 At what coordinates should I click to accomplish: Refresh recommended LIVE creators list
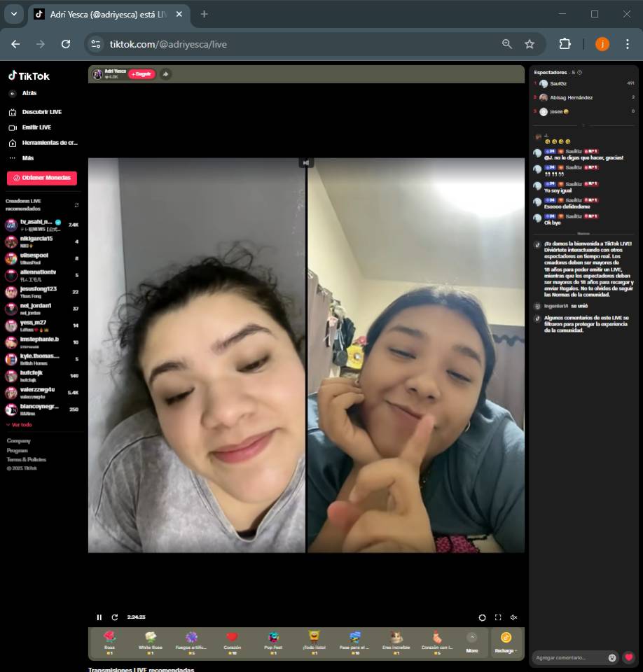[76, 205]
